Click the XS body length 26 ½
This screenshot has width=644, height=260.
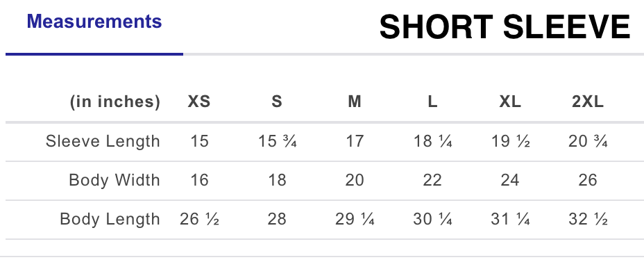click(x=199, y=219)
